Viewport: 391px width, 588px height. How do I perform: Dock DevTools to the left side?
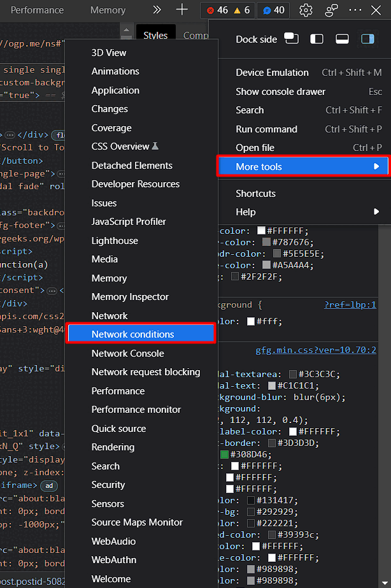[x=316, y=39]
